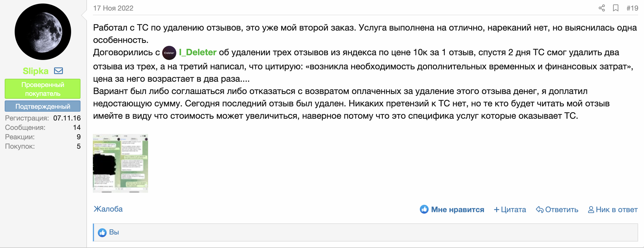Viewport: 644px width, 248px height.
Task: Click "Вы" in the reactions list
Action: [114, 232]
